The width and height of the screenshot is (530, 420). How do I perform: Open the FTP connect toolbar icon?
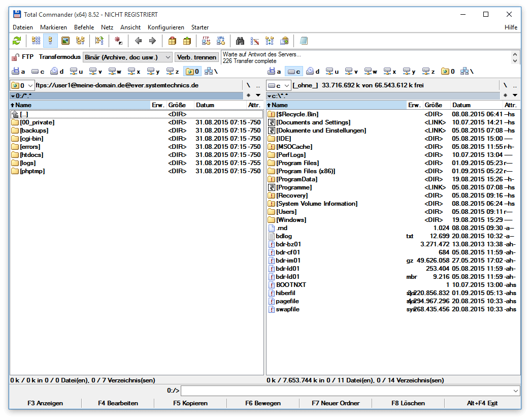pos(206,41)
